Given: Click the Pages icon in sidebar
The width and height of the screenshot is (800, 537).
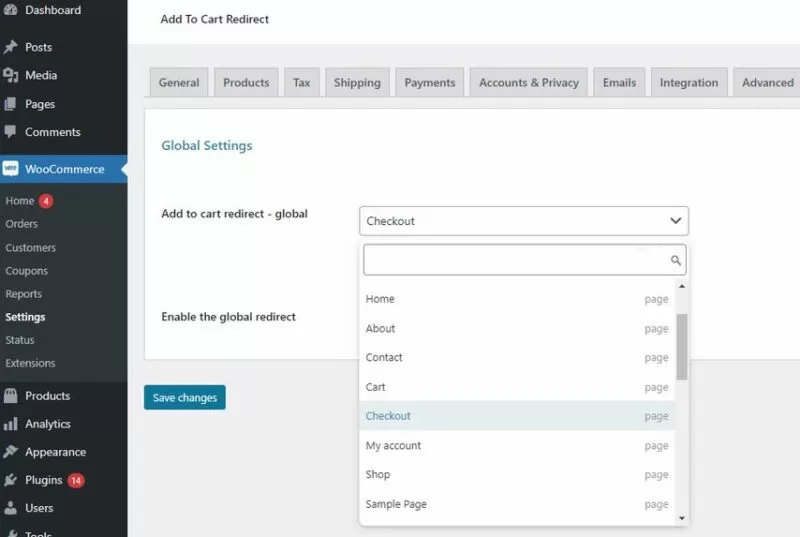Looking at the screenshot, I should [10, 103].
